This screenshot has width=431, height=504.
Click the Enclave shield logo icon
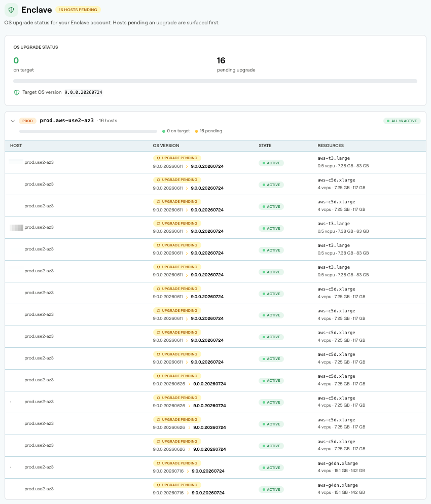[11, 10]
